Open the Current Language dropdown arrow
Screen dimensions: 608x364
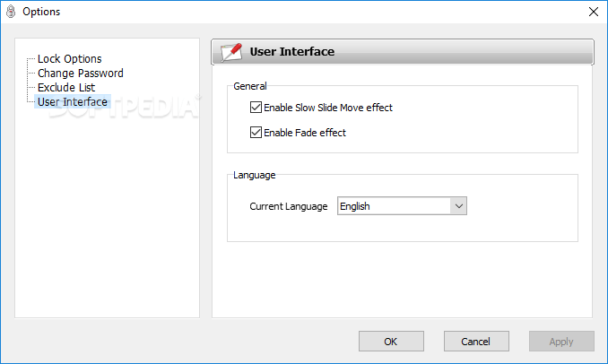tap(459, 206)
